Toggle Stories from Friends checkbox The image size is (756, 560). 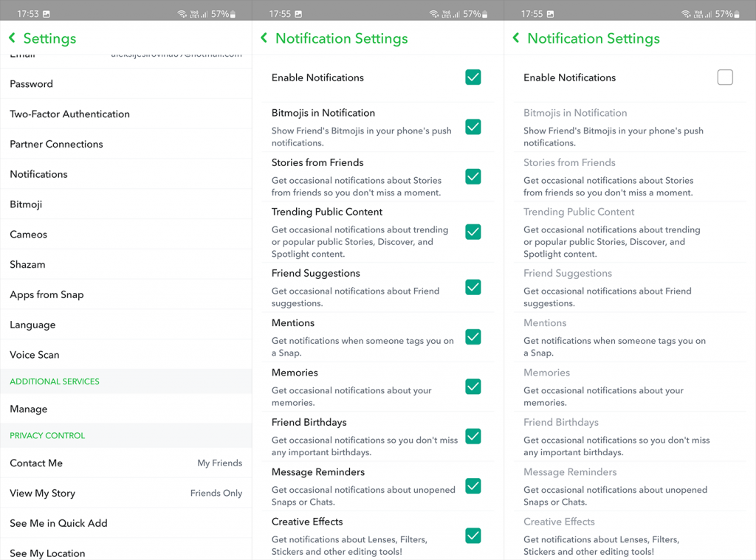click(473, 176)
